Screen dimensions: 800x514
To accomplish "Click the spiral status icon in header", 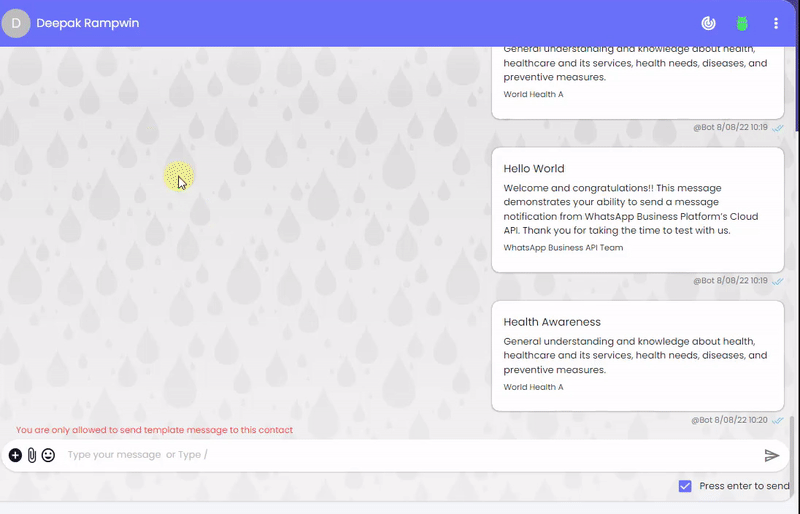I will [708, 23].
